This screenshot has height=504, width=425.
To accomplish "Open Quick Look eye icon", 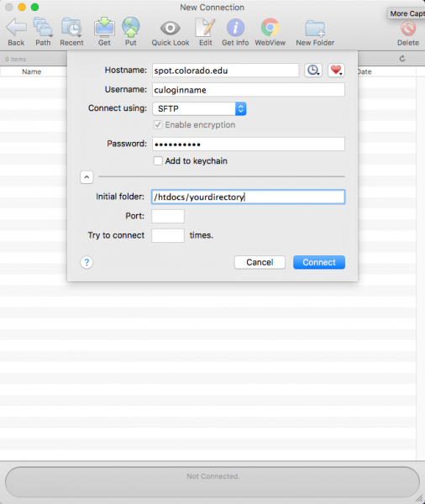I will (170, 29).
